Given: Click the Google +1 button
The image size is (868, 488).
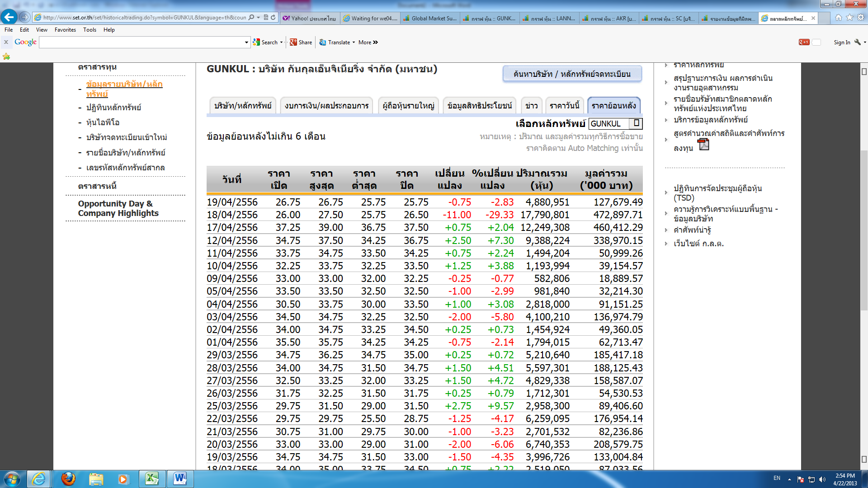Looking at the screenshot, I should pyautogui.click(x=804, y=42).
